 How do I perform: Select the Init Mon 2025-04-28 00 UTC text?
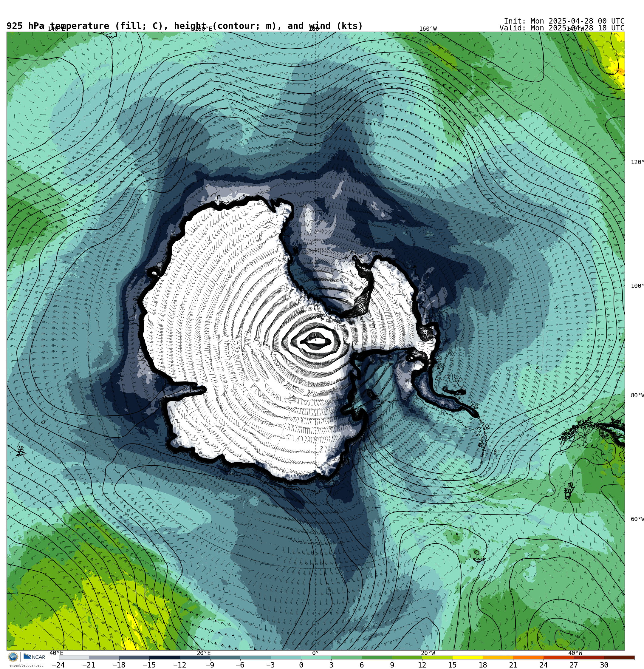tap(564, 21)
